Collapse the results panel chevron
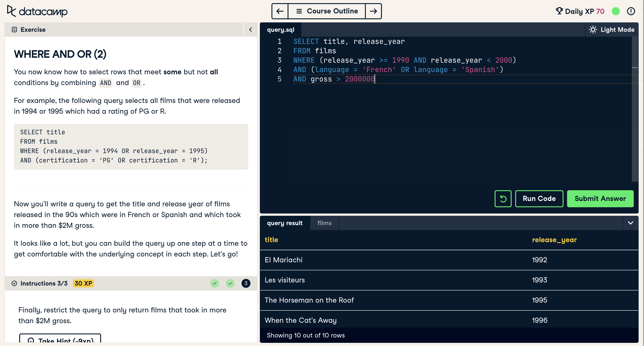The image size is (644, 346). point(631,223)
